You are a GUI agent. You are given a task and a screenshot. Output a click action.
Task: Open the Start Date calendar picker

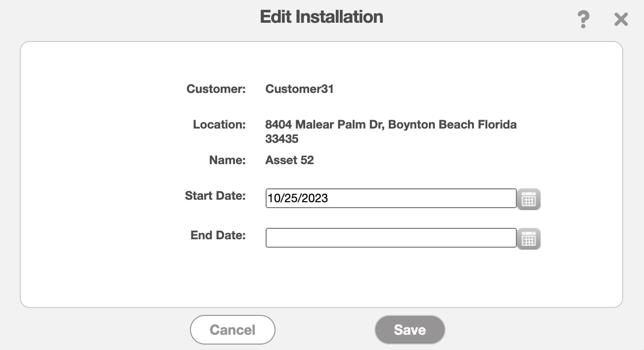pos(529,199)
